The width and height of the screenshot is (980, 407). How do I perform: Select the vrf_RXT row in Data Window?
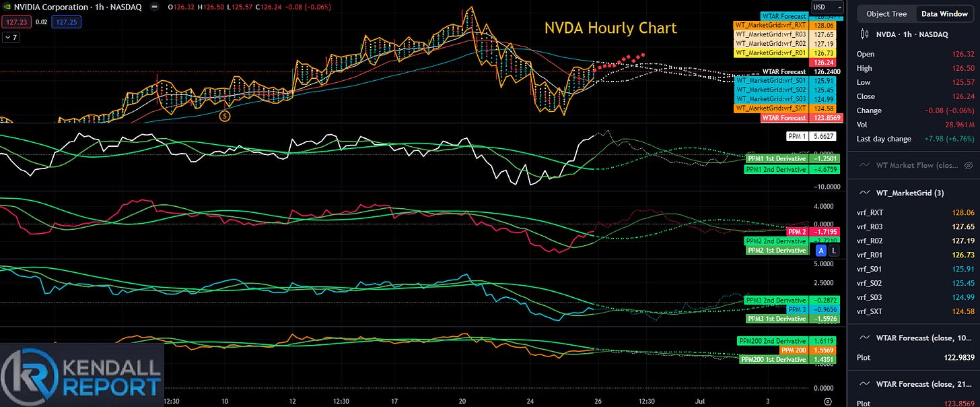click(x=917, y=212)
